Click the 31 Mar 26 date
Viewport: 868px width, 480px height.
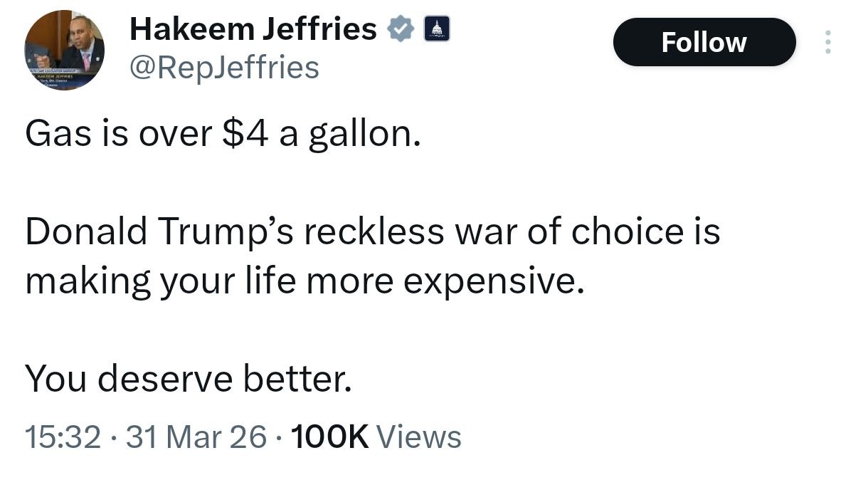[196, 436]
